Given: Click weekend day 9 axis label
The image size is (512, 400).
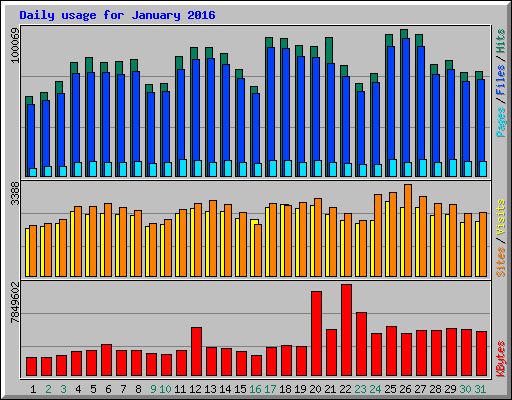Looking at the screenshot, I should [153, 389].
